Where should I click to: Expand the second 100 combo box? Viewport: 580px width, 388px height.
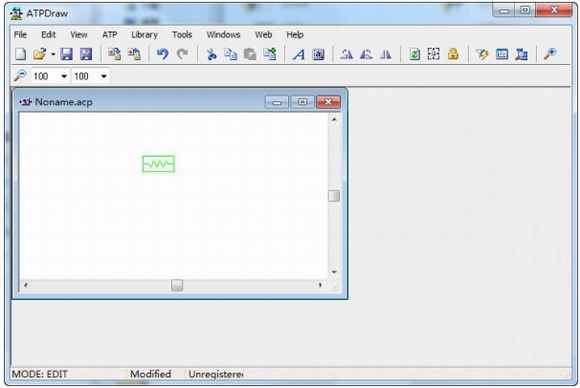[104, 76]
